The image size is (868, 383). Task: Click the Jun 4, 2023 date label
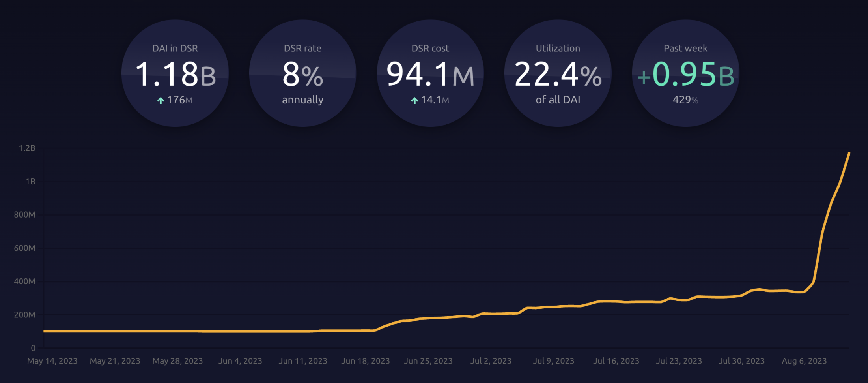point(240,361)
